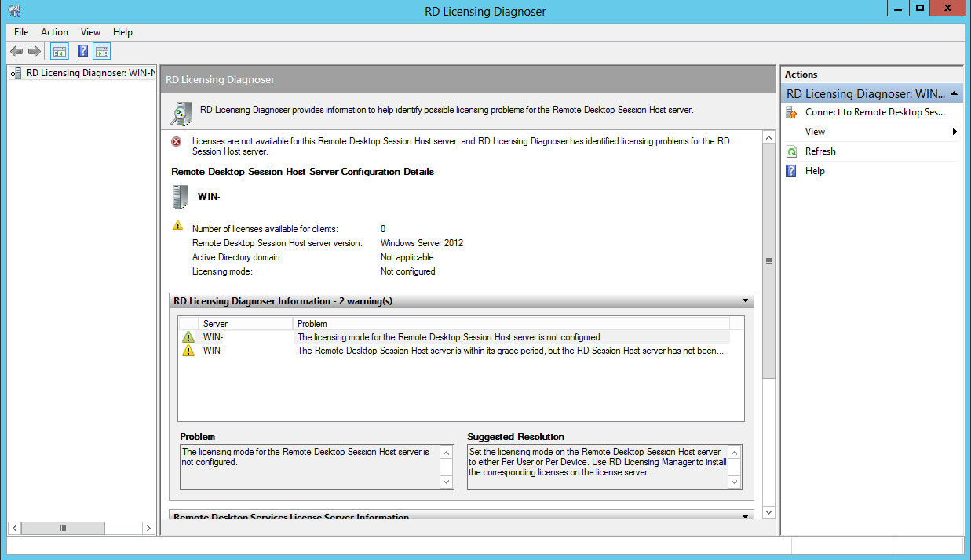Click the application icon in the title bar

pos(14,11)
